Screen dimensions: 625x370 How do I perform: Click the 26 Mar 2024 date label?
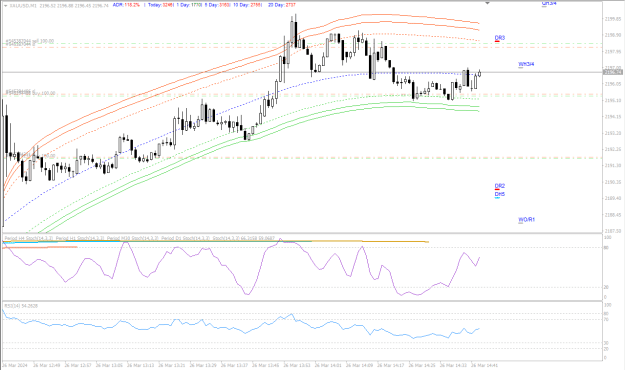tap(15, 365)
